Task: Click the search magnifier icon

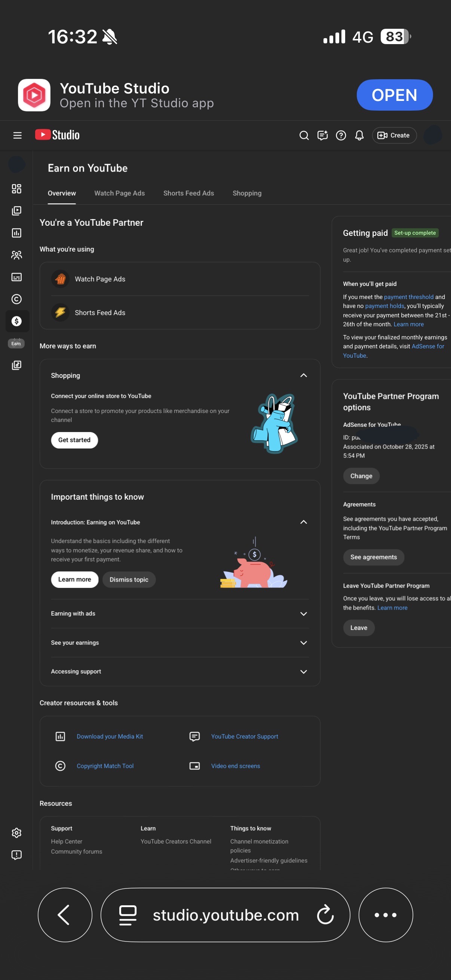Action: point(304,135)
